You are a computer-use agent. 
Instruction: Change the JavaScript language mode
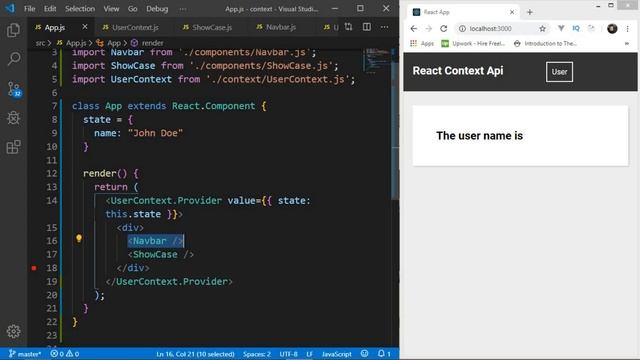point(336,354)
